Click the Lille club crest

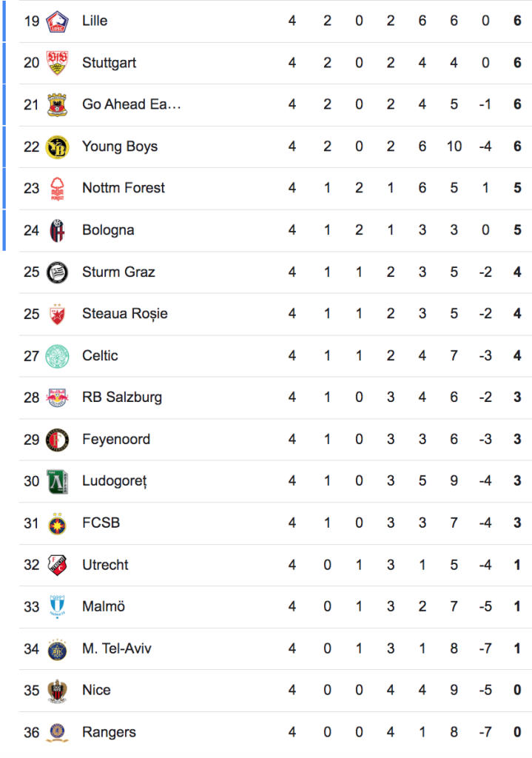click(x=57, y=21)
